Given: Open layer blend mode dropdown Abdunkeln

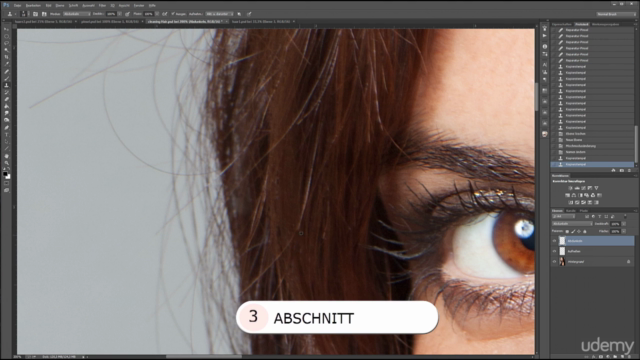Looking at the screenshot, I should (572, 224).
